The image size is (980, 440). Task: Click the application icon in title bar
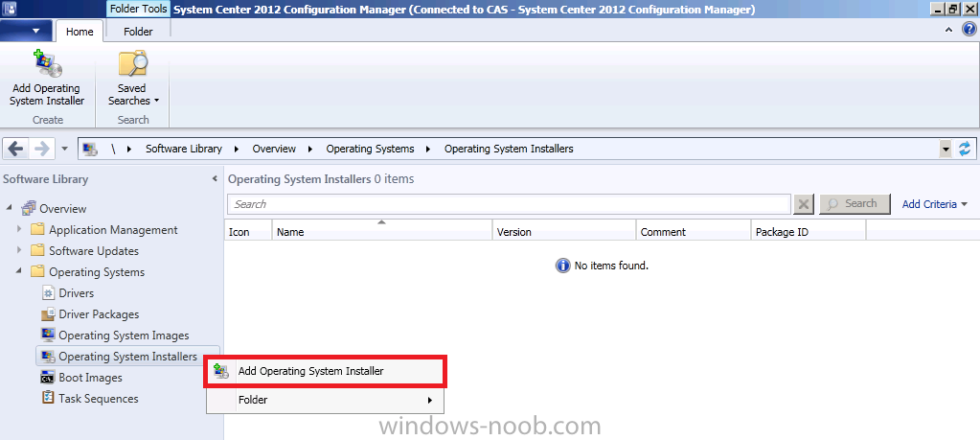(x=11, y=9)
